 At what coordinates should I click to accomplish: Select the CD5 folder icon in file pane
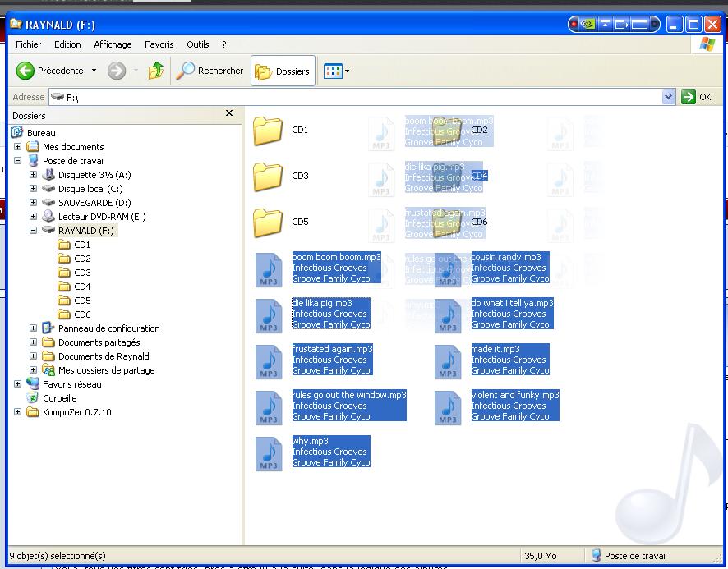[268, 223]
